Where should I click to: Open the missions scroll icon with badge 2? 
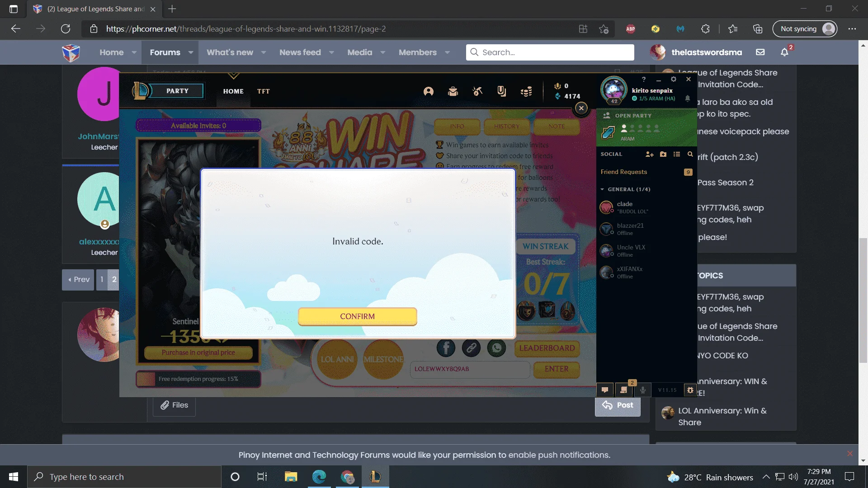tap(624, 390)
